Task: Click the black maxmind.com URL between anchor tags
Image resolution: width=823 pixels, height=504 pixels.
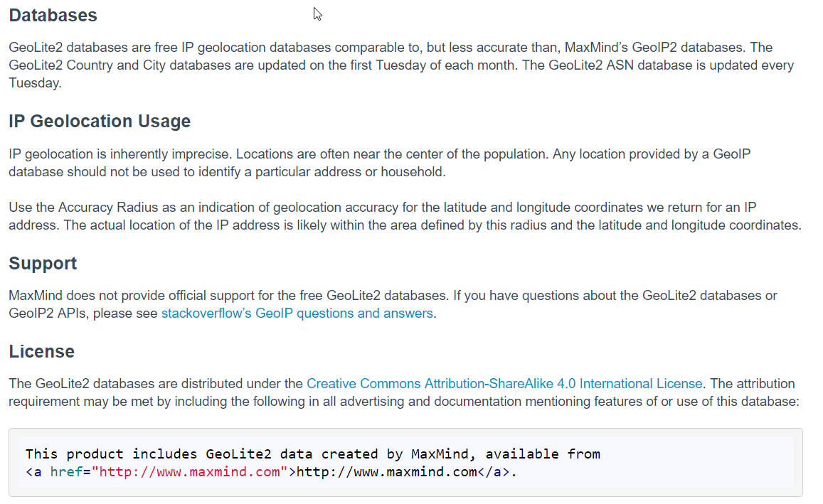Action: coord(386,472)
